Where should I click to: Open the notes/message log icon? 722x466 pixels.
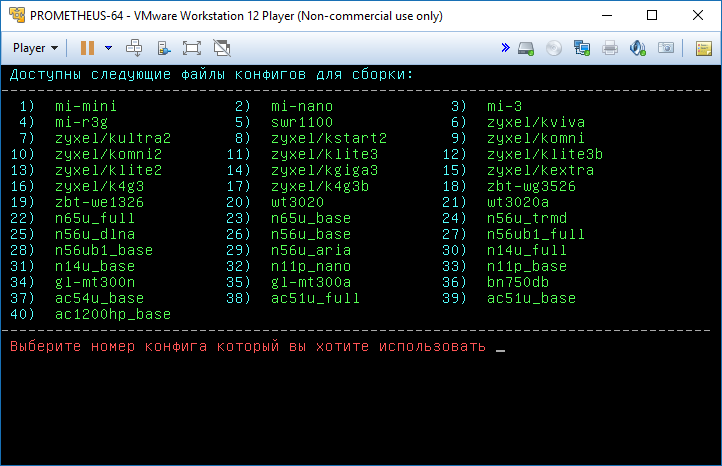(704, 48)
